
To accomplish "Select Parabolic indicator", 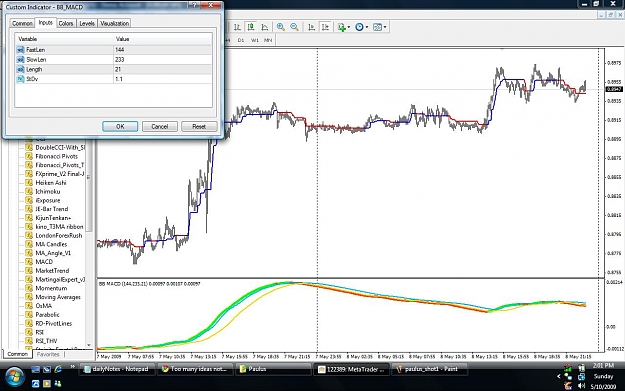I will point(47,314).
